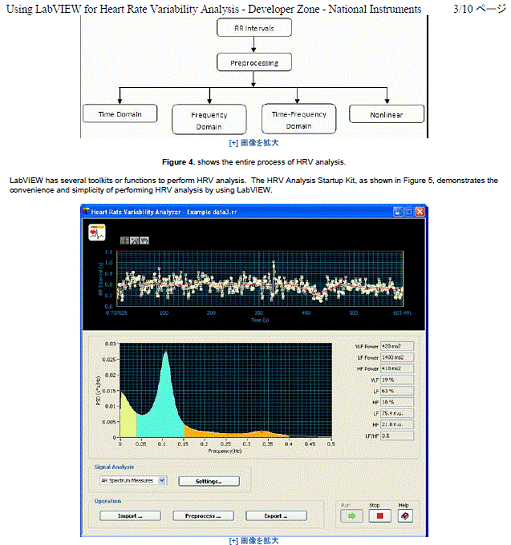Select the panning hand graph palette tool
The width and height of the screenshot is (511, 545).
coord(144,241)
